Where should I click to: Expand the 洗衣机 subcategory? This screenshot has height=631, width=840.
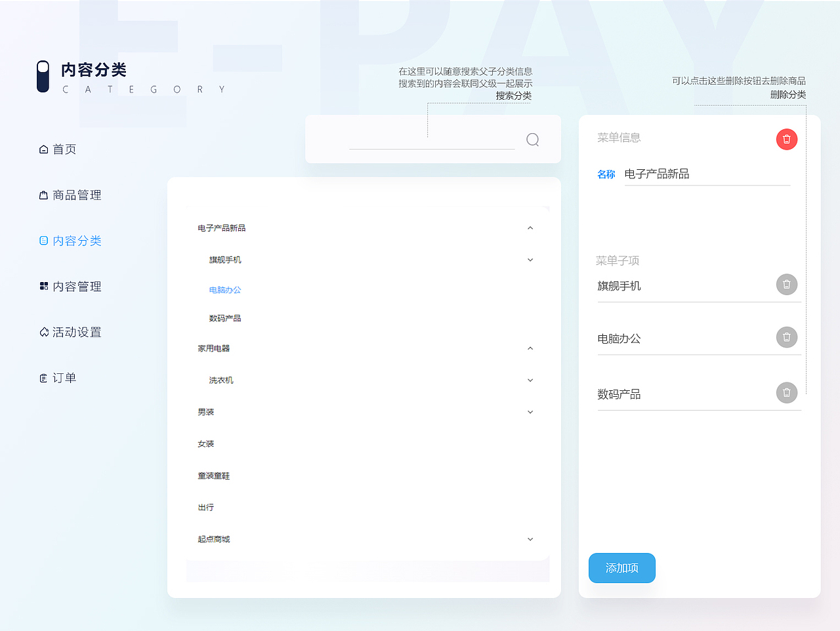click(530, 380)
